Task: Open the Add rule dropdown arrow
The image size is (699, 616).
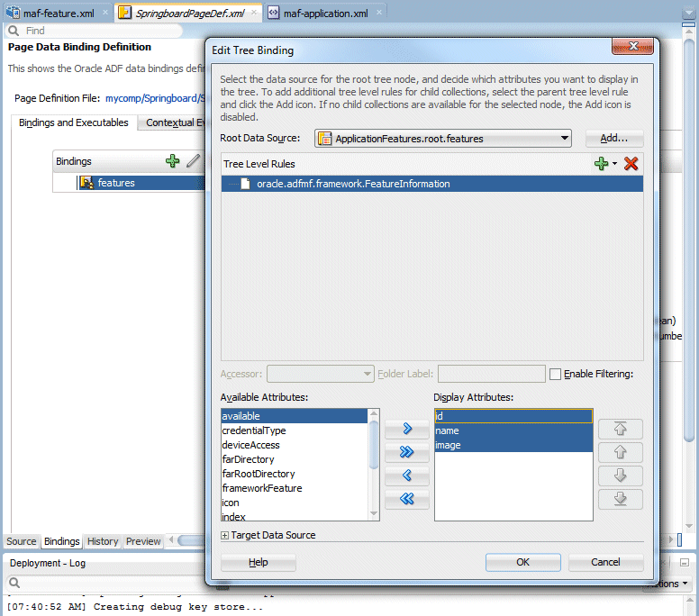Action: click(x=614, y=164)
